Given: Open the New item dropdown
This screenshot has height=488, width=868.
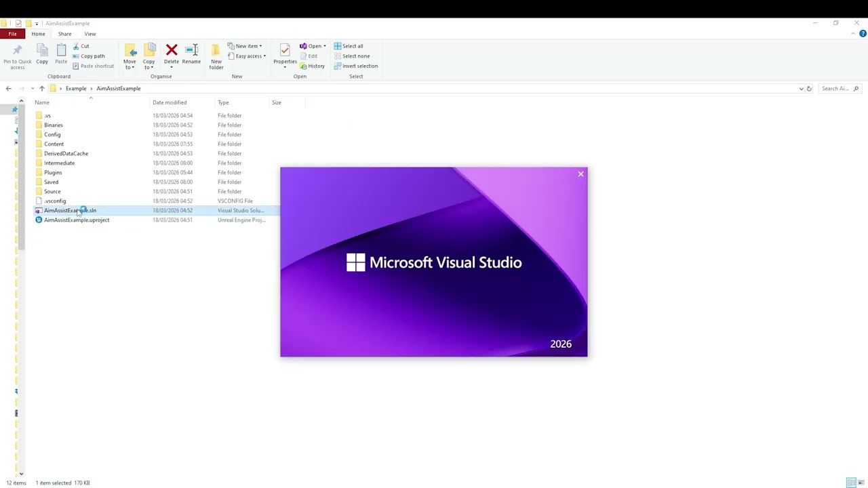Looking at the screenshot, I should pyautogui.click(x=245, y=46).
